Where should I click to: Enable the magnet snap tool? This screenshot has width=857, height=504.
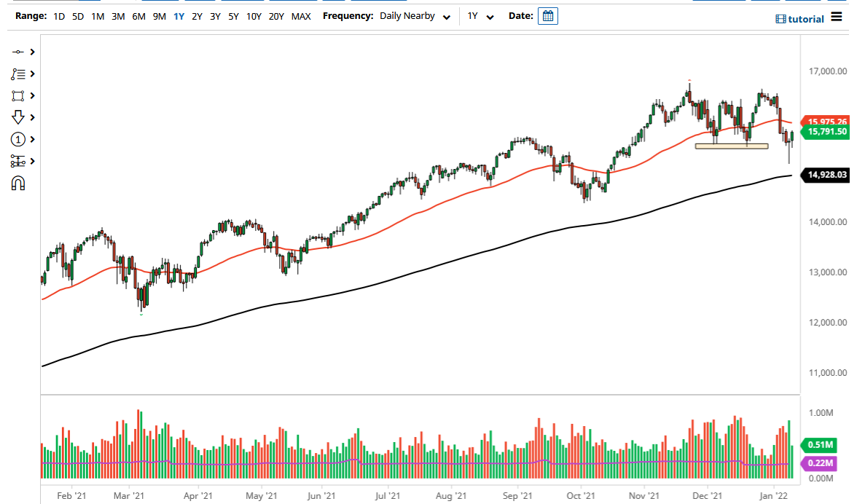19,183
